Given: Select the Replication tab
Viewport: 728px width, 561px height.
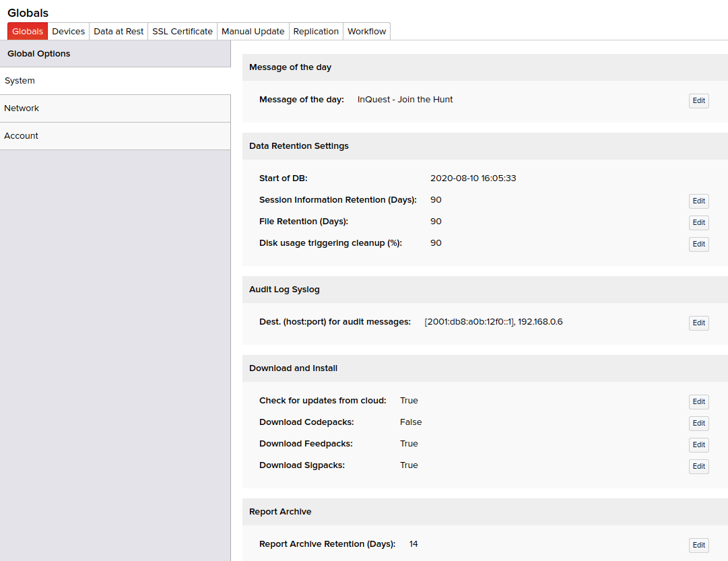Looking at the screenshot, I should [x=316, y=32].
